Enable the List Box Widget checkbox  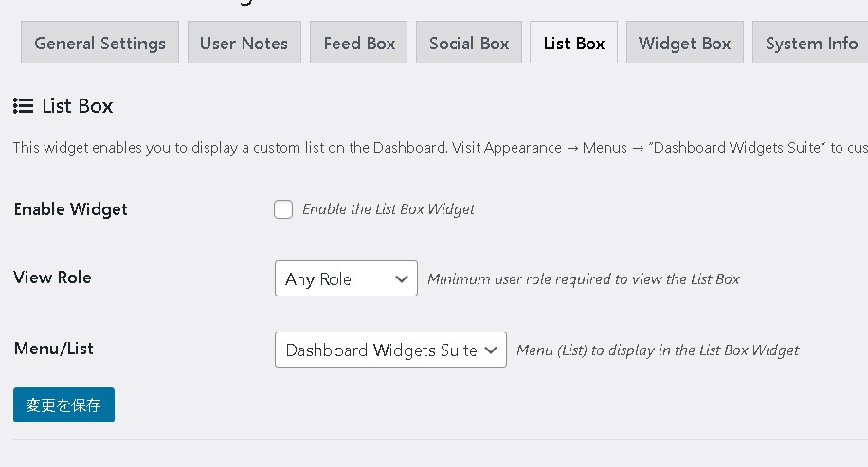click(x=283, y=209)
